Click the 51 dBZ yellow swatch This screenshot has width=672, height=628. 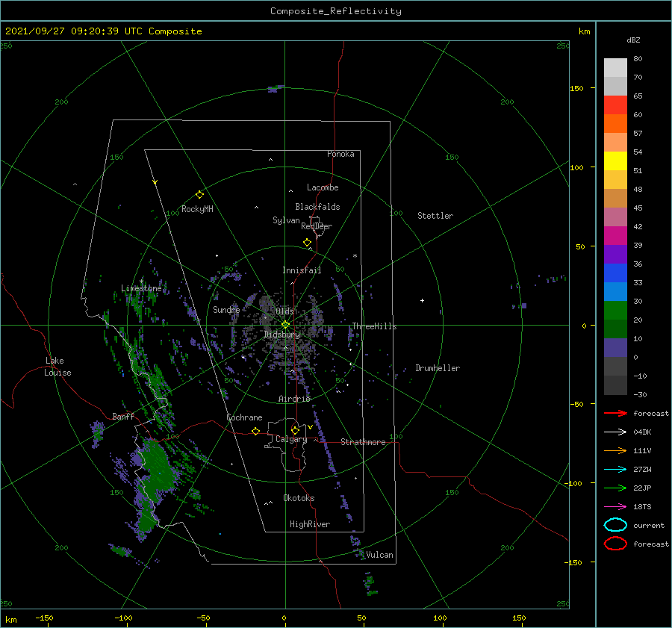click(x=615, y=161)
